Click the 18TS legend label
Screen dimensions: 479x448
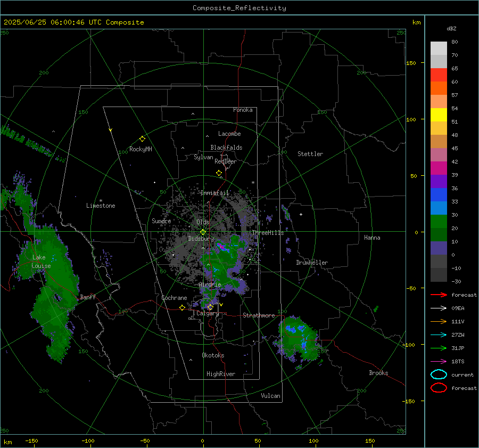click(458, 362)
